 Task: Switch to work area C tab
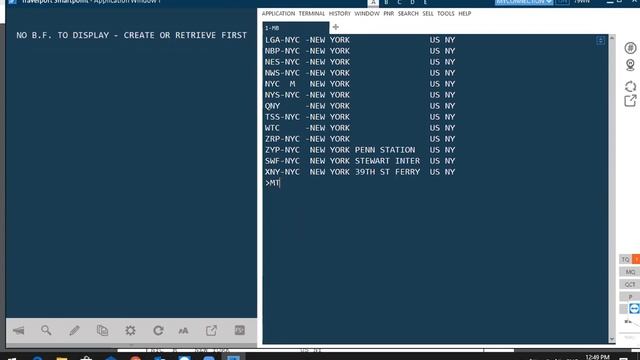[x=399, y=2]
